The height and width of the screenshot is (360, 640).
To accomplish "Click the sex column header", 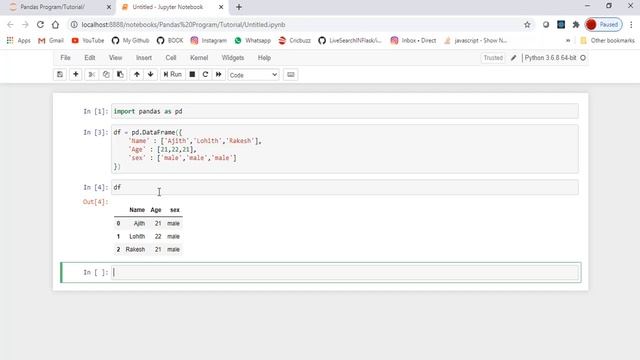I will pos(175,210).
